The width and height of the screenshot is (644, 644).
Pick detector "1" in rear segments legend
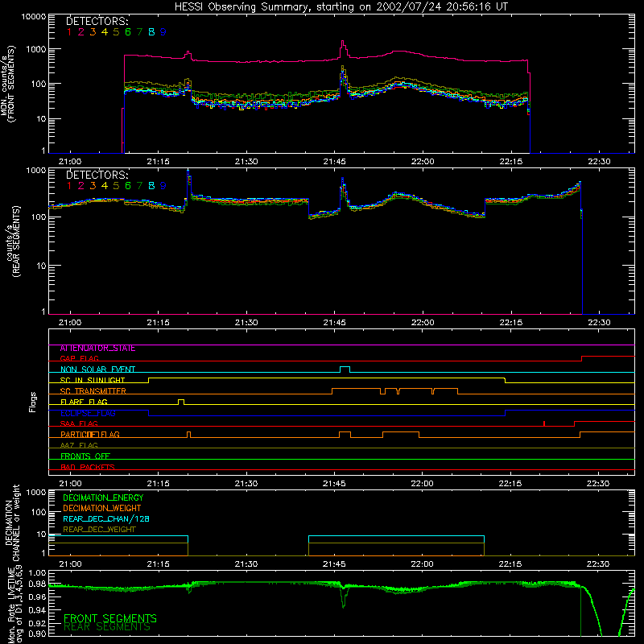click(69, 186)
